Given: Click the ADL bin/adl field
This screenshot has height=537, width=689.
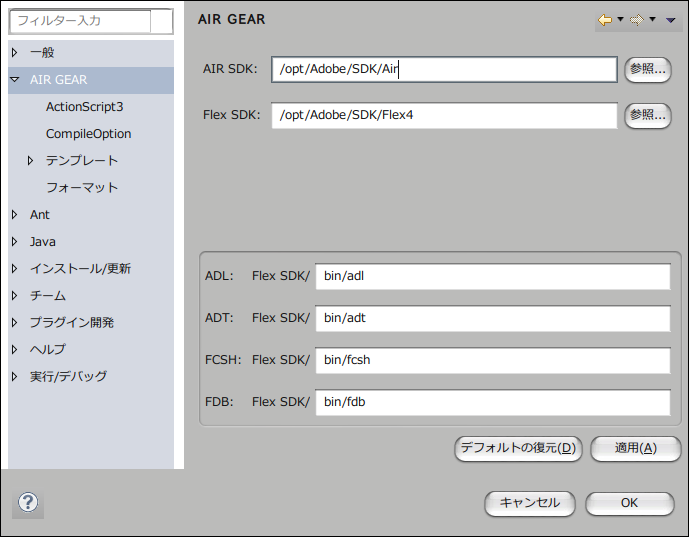Looking at the screenshot, I should (x=493, y=276).
